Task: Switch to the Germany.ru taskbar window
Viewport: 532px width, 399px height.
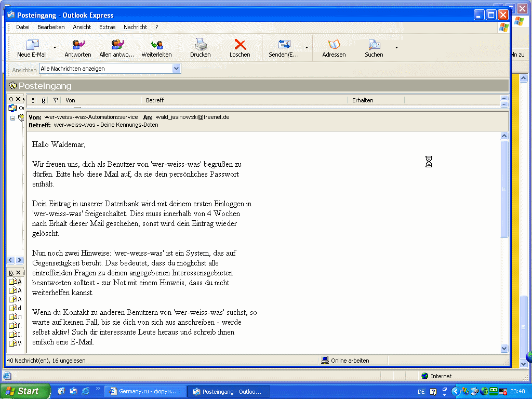Action: [145, 392]
